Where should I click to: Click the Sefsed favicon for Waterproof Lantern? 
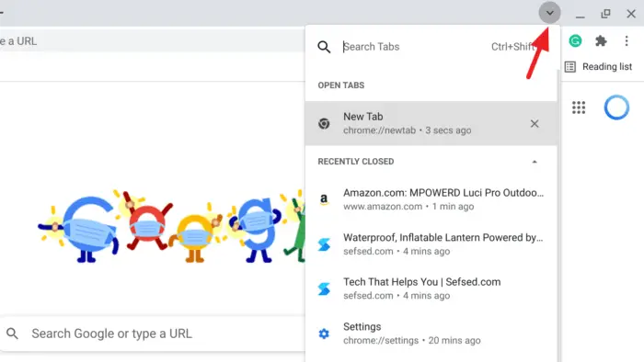(x=324, y=244)
